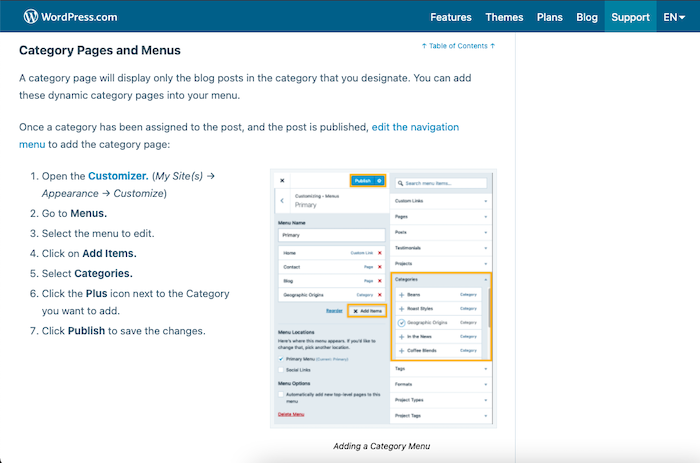Click the Search menu items field
This screenshot has height=463, width=700.
click(441, 183)
